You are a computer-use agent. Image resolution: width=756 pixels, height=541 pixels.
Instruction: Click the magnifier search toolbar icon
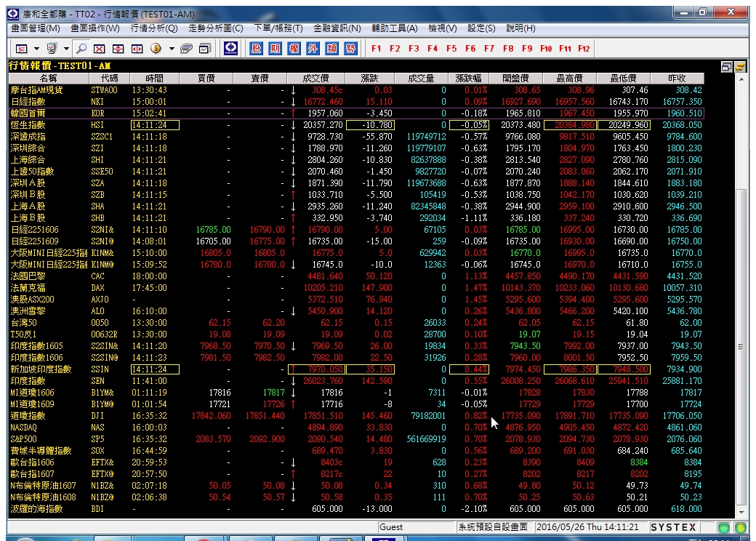pos(81,48)
